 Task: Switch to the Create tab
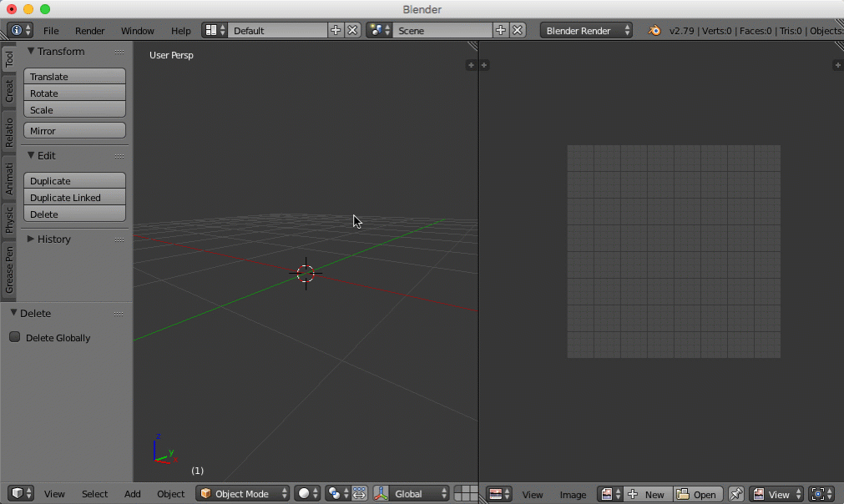click(x=8, y=91)
